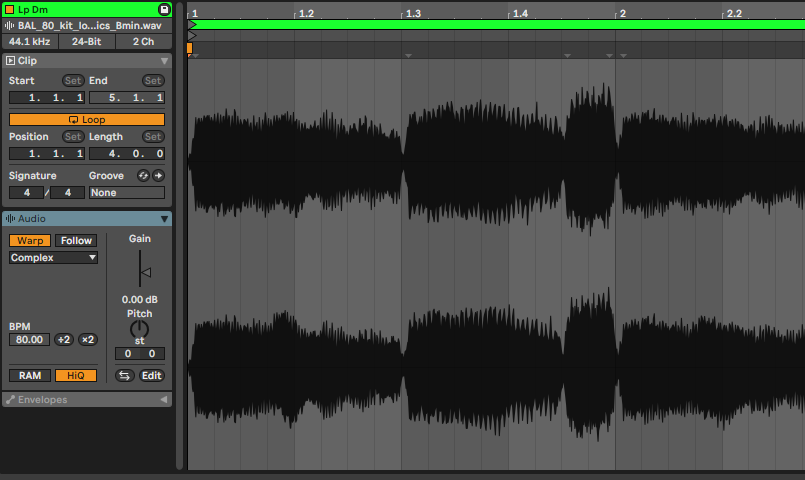The width and height of the screenshot is (805, 480).
Task: Click the vertical scrollbar beside the panel
Action: pyautogui.click(x=180, y=236)
